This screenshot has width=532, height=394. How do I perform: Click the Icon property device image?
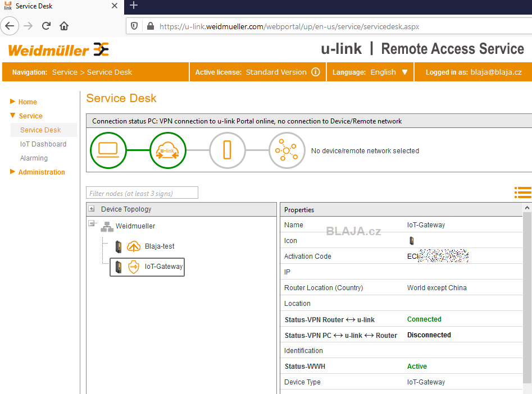(x=412, y=241)
